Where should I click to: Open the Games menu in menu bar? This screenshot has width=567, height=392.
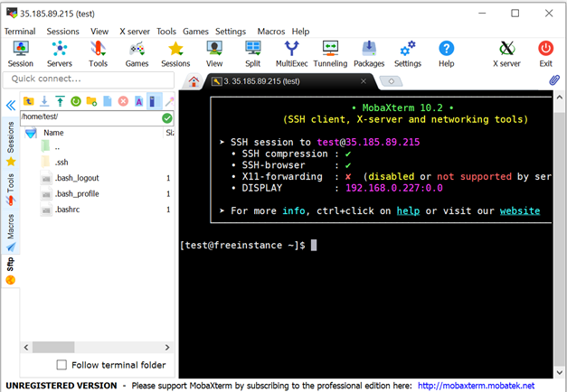pos(195,32)
